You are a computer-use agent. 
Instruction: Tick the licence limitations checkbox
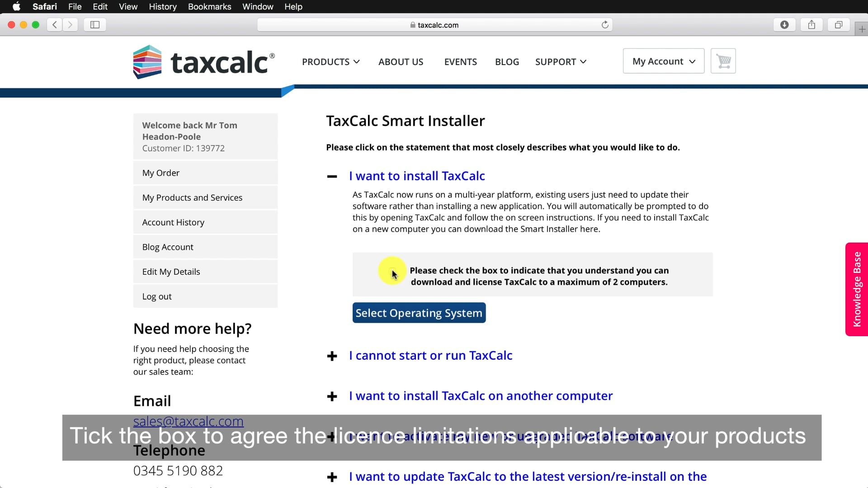392,271
